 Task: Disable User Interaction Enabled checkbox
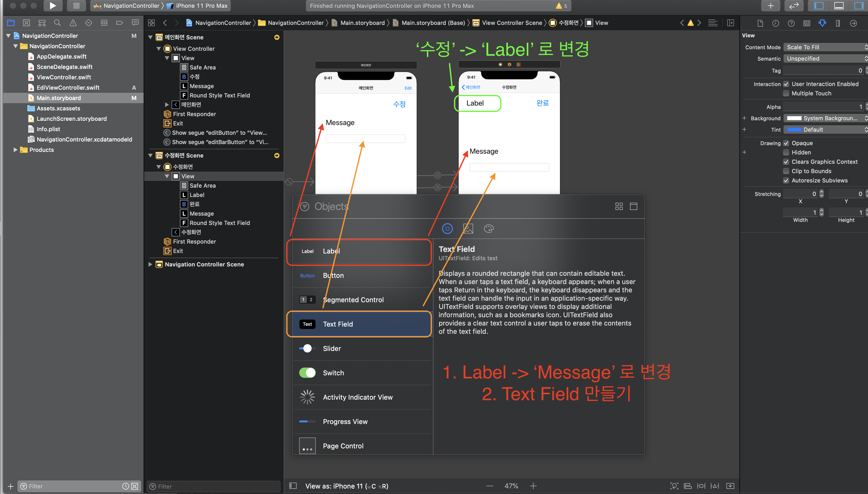tap(786, 84)
